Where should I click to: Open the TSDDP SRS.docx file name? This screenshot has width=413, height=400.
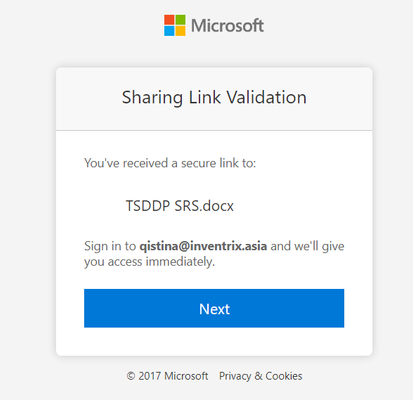tap(180, 206)
